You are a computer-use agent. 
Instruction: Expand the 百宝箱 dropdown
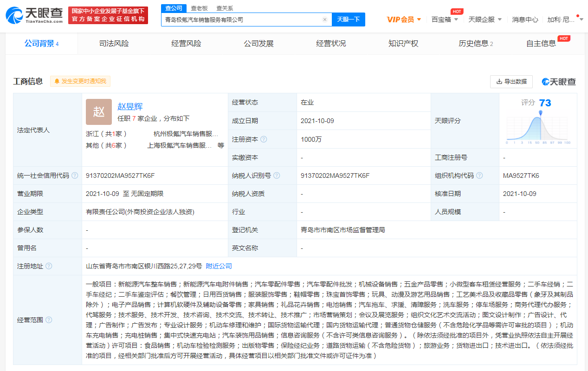click(444, 19)
